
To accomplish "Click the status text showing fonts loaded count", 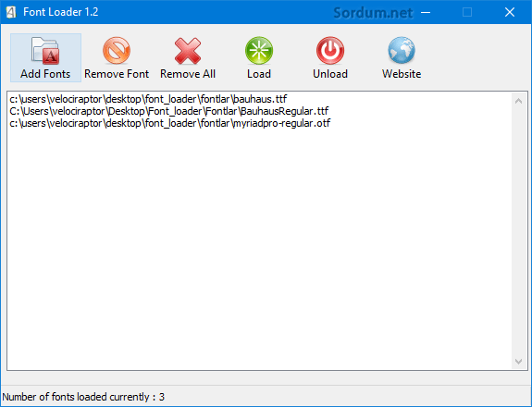I will click(x=83, y=397).
